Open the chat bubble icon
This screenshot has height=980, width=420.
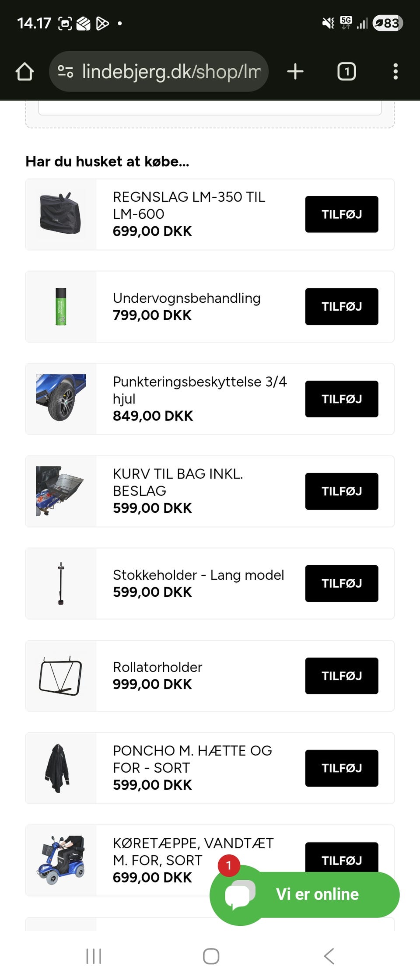pyautogui.click(x=239, y=895)
